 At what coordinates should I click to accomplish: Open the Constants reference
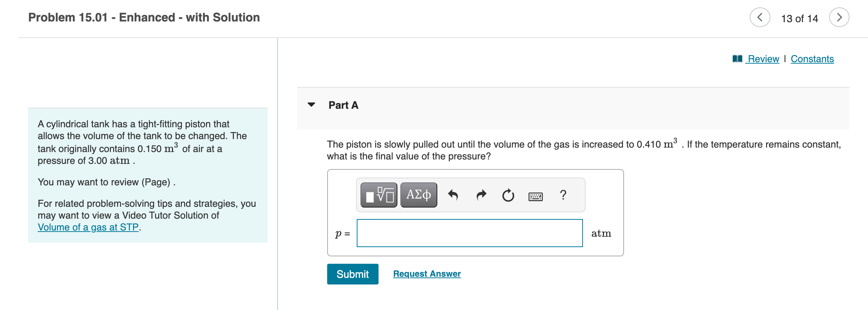point(812,58)
